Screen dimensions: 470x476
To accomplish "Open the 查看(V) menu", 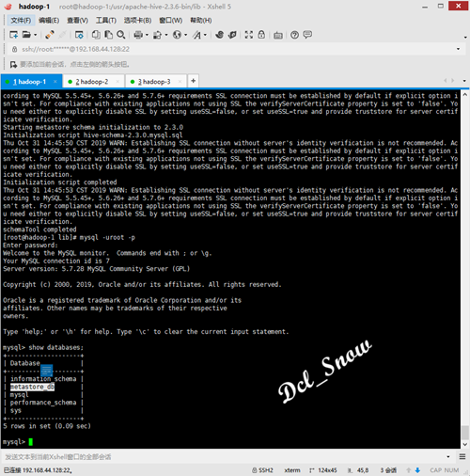I will coord(77,21).
